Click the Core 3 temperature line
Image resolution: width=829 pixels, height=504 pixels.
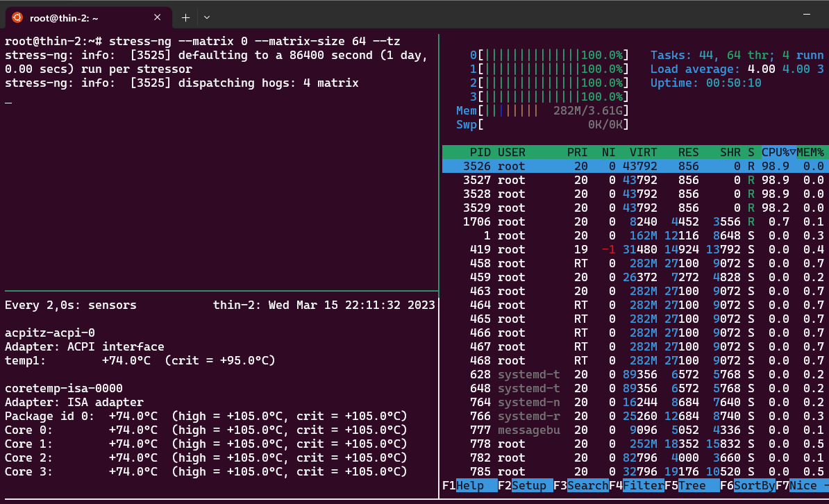pyautogui.click(x=206, y=471)
